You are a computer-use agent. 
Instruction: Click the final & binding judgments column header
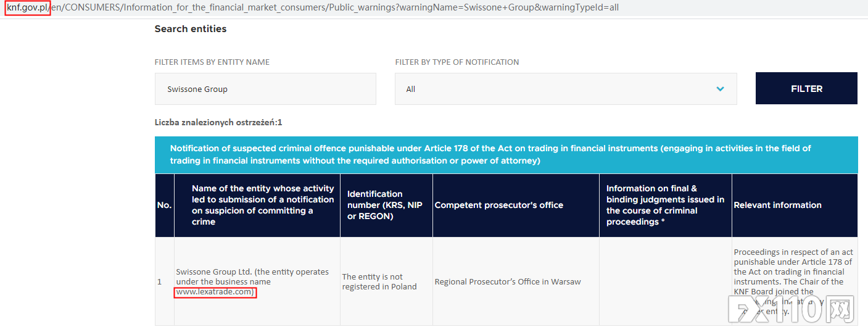pyautogui.click(x=665, y=205)
